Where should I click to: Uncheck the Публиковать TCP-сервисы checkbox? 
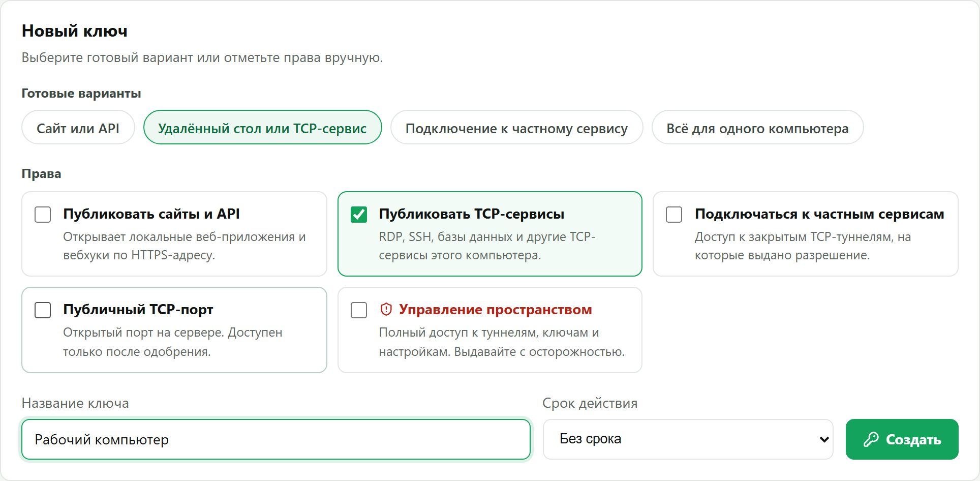tap(359, 215)
